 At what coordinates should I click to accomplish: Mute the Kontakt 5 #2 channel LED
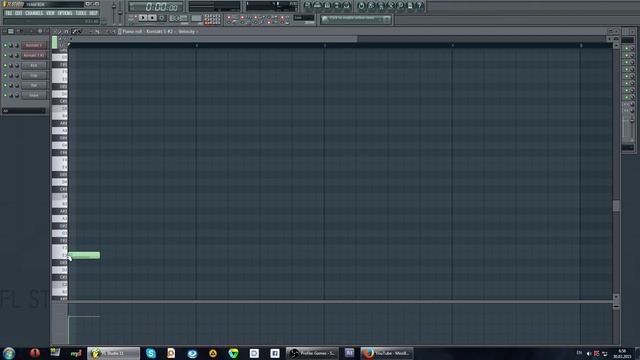coord(5,55)
